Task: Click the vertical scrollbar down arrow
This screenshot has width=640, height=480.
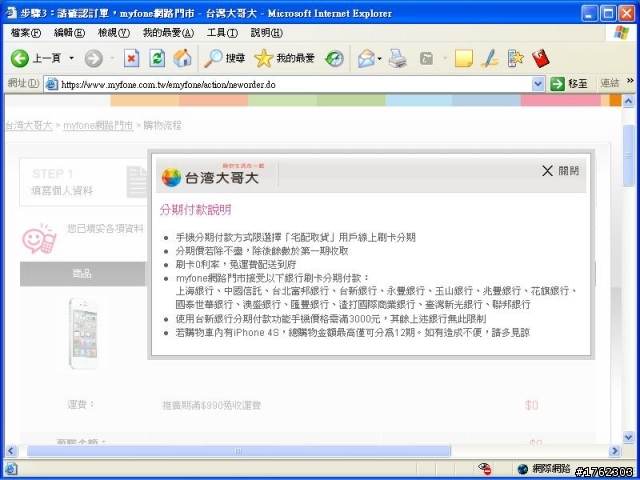Action: coord(629,437)
